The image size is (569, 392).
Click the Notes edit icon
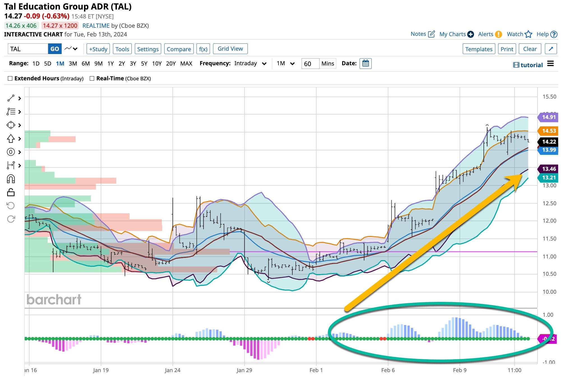tap(432, 34)
